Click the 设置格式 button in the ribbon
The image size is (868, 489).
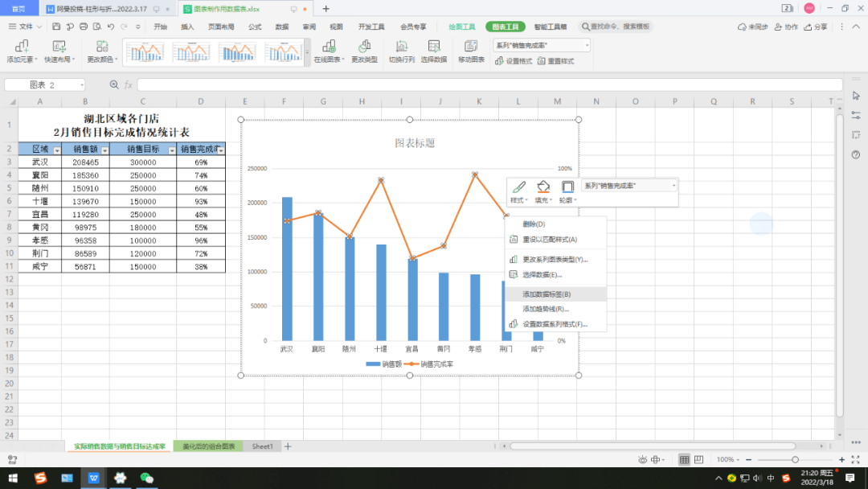(513, 61)
